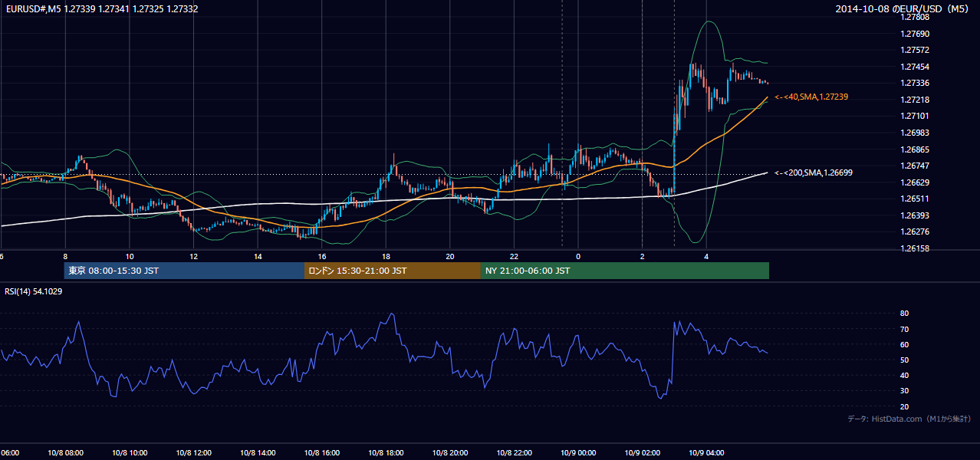
Task: Select the Tokyo 08:00-15:30 JST session bar
Action: coord(184,271)
